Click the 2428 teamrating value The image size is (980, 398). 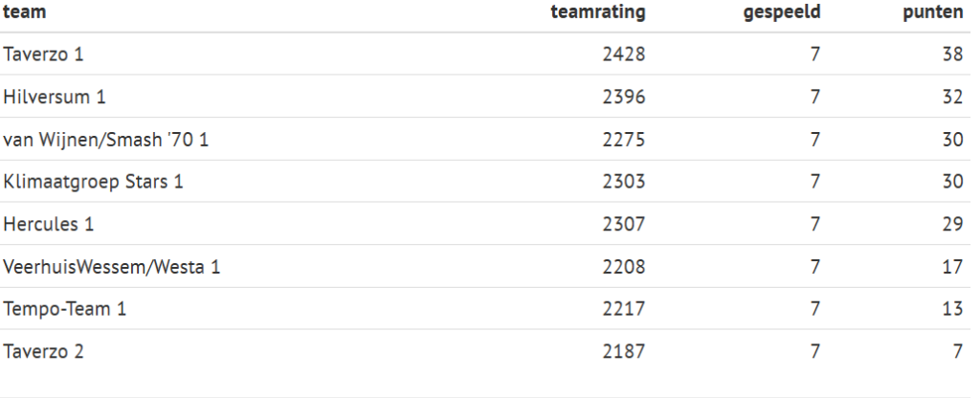pyautogui.click(x=624, y=55)
